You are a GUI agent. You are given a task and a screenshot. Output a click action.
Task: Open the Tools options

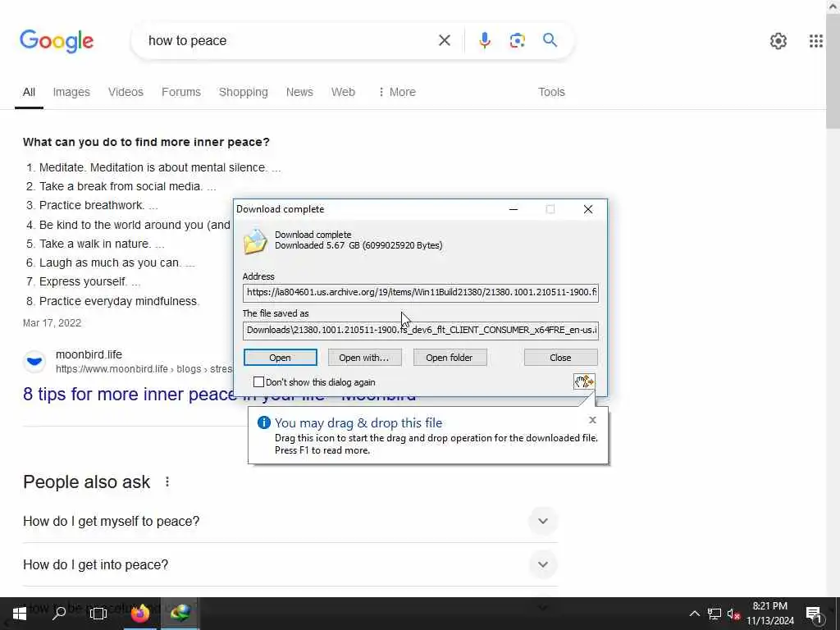(551, 92)
